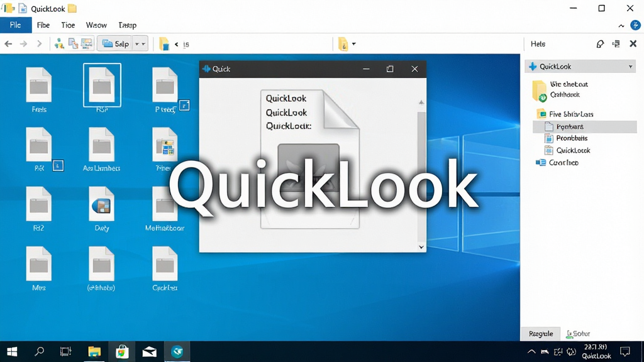Click the pin icon in the Hets panel
Image resolution: width=644 pixels, height=362 pixels.
pyautogui.click(x=600, y=44)
